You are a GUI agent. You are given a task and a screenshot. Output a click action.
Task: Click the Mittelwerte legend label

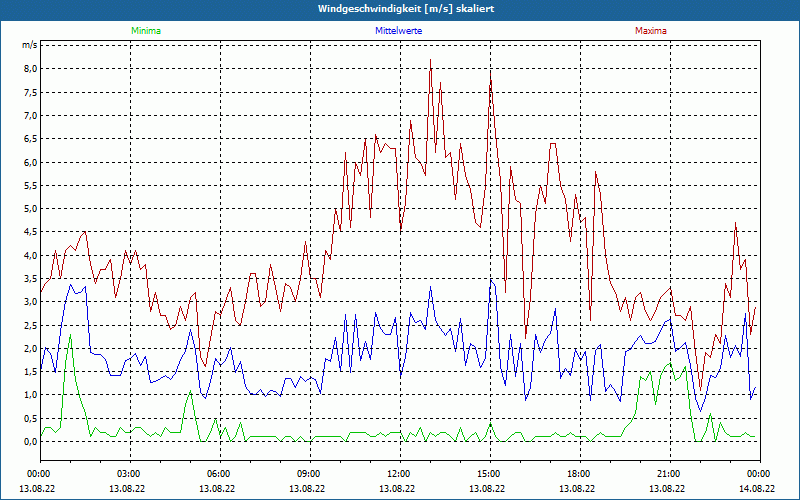[398, 31]
